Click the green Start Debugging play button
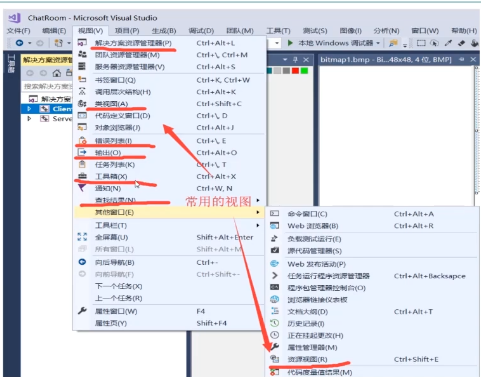 [x=290, y=43]
